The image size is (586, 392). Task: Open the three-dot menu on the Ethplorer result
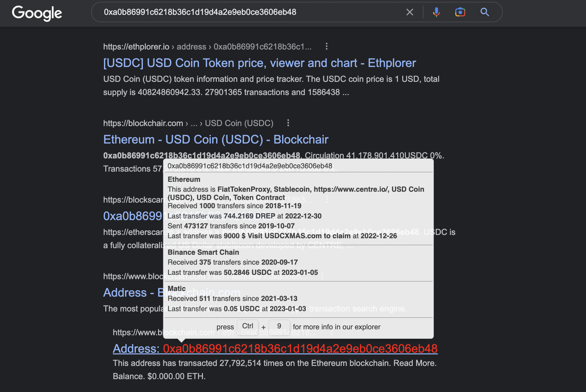click(327, 47)
